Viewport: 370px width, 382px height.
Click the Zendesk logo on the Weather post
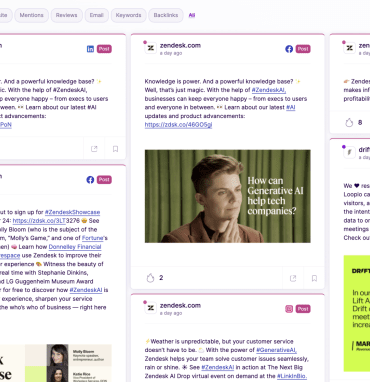tap(151, 308)
